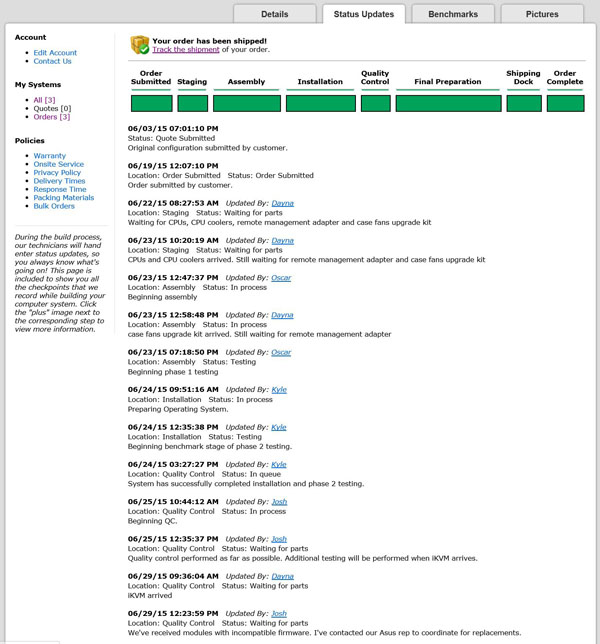Click 'Order submitted by customer.' text
Image resolution: width=600 pixels, height=644 pixels.
(x=180, y=185)
